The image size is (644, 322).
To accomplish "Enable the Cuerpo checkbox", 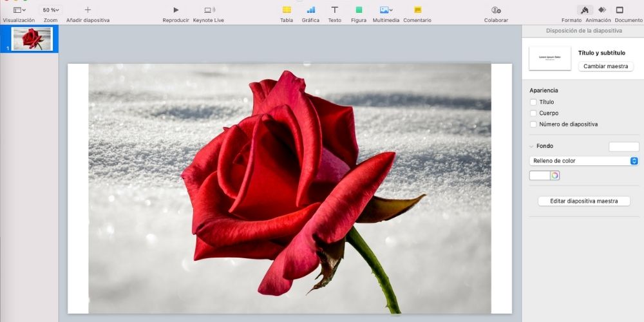I will tap(533, 113).
